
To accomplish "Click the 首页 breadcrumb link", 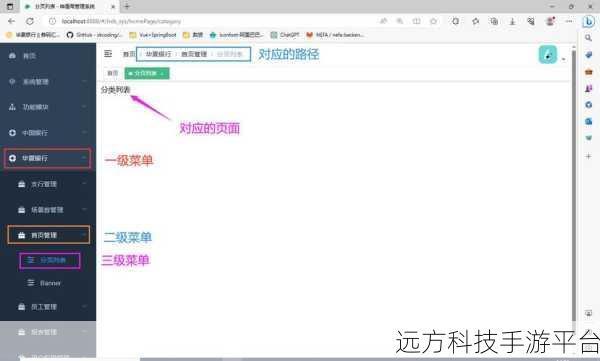I will [129, 54].
